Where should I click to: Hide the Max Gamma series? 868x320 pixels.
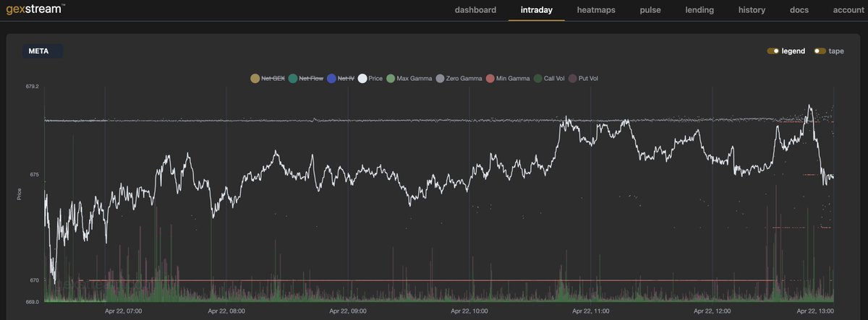click(409, 78)
